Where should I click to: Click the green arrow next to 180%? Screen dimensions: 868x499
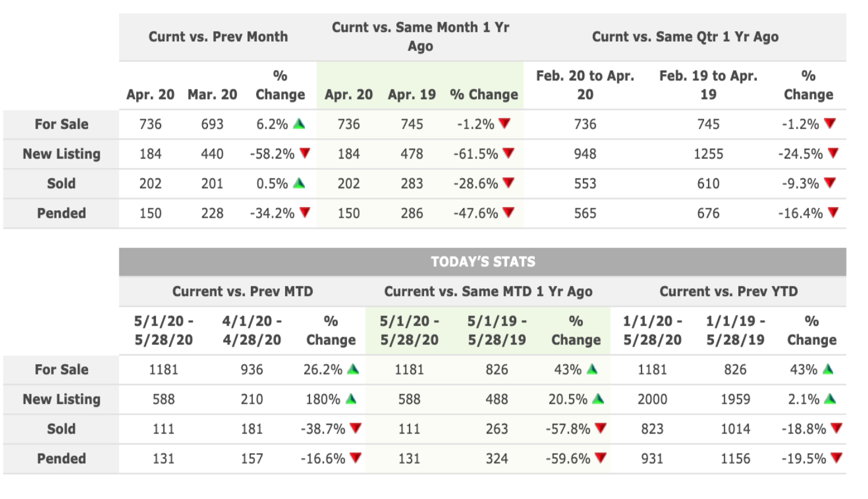(351, 398)
